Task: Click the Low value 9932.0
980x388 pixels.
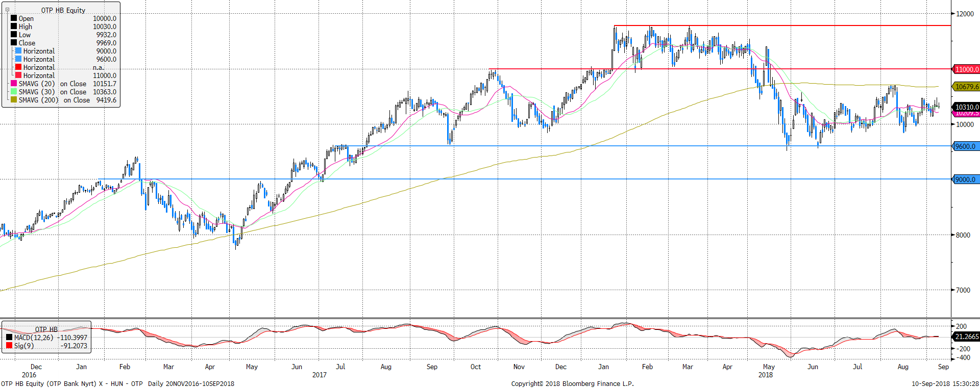Action: click(x=106, y=35)
